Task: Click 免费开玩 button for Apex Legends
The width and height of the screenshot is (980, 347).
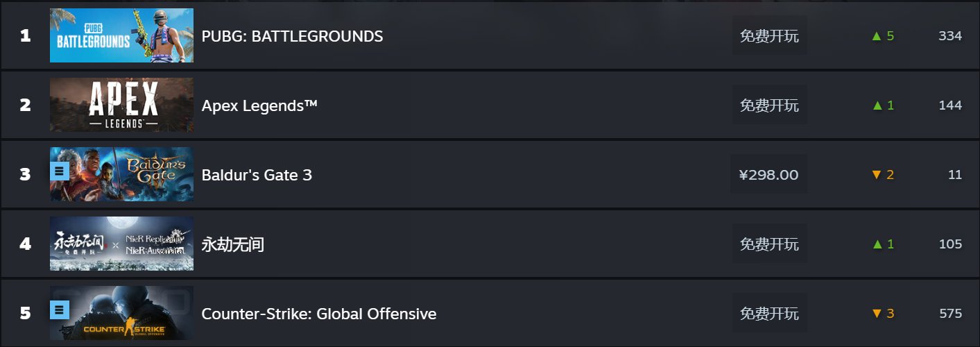Action: click(x=770, y=105)
